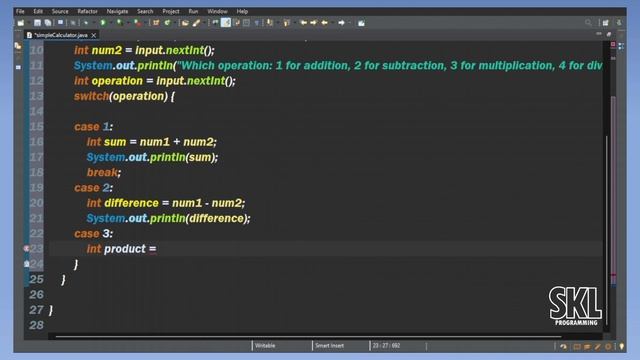Click the New file toolbar icon
The width and height of the screenshot is (640, 360).
click(20, 23)
